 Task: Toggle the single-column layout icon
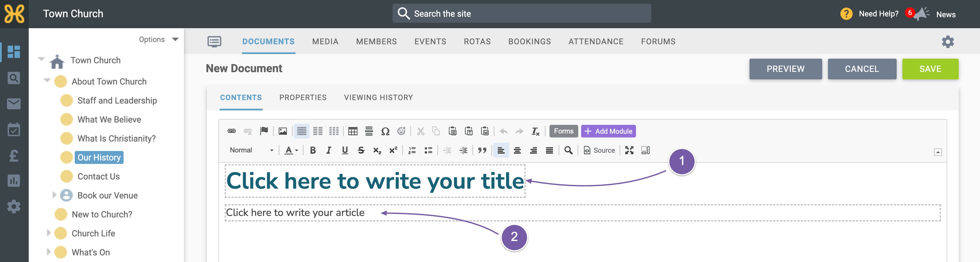[x=302, y=131]
